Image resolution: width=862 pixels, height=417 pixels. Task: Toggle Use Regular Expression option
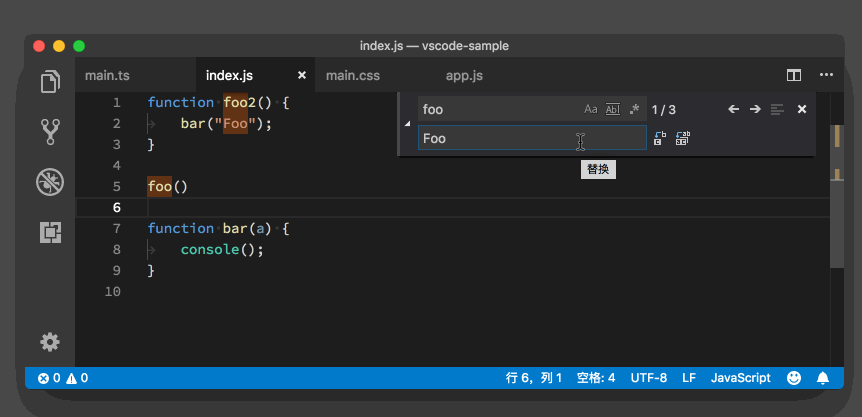tap(634, 109)
